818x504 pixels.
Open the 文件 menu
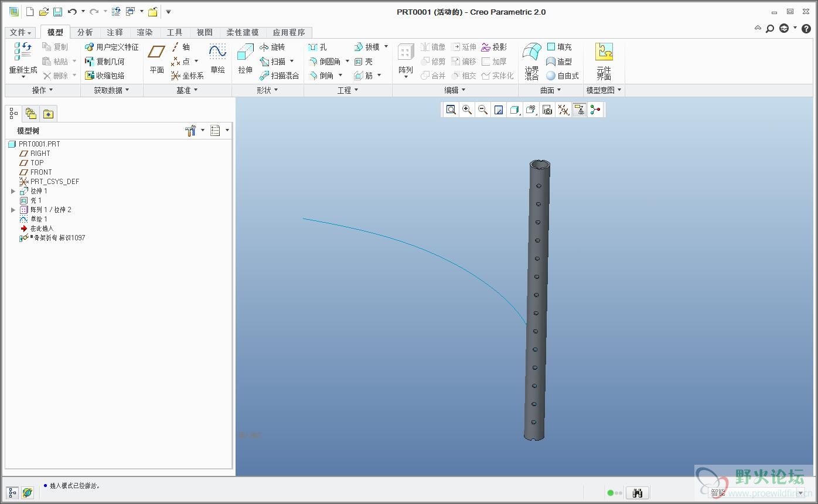point(21,32)
